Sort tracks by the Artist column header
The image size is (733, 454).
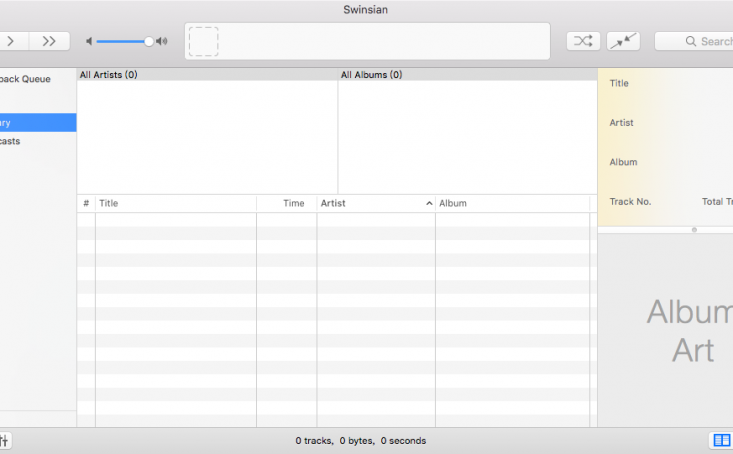pyautogui.click(x=376, y=203)
